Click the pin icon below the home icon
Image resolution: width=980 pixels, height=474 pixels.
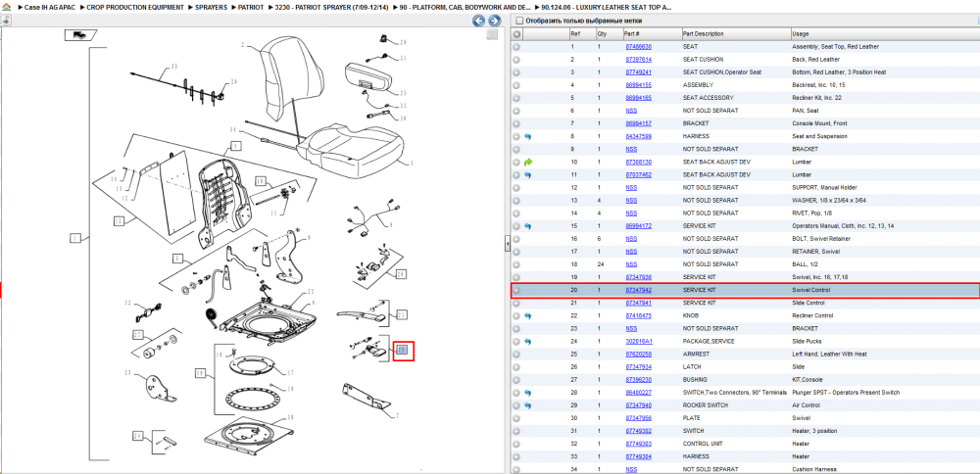point(5,22)
